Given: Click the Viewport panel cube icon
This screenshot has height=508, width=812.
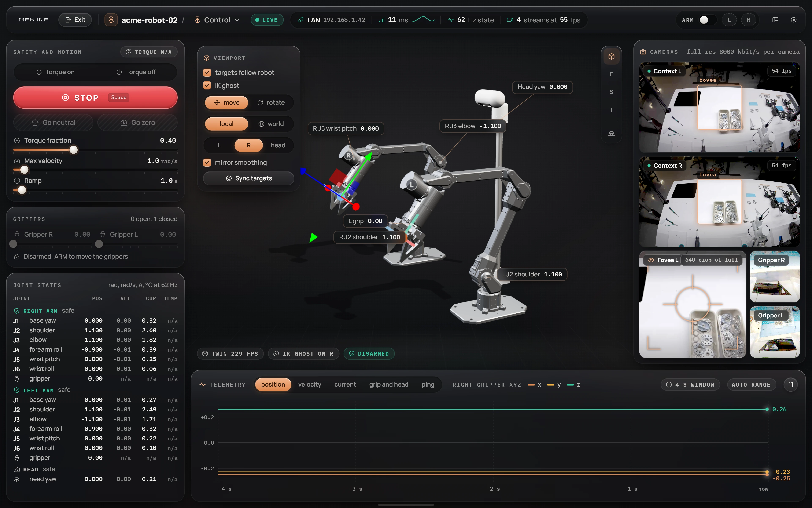Looking at the screenshot, I should [x=207, y=58].
